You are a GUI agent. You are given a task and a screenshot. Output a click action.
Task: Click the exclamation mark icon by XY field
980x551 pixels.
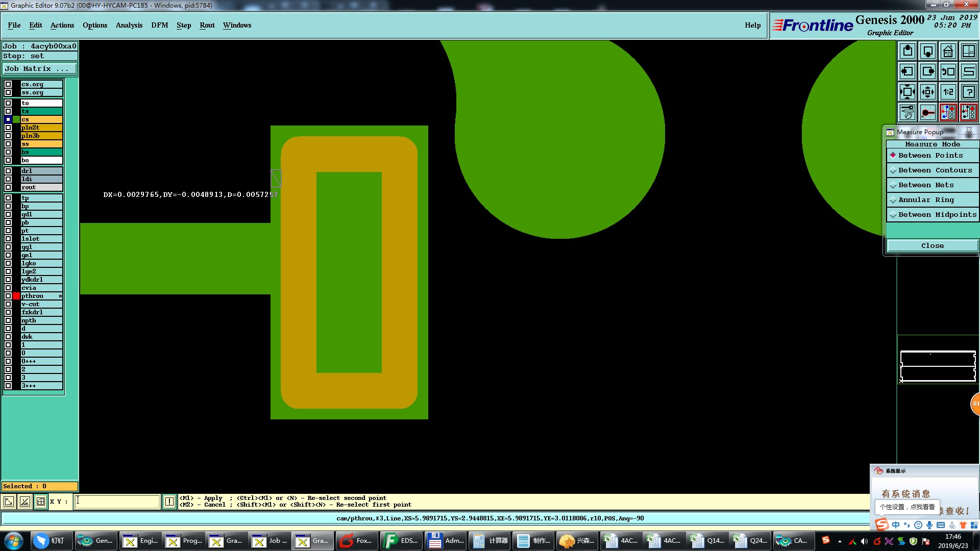point(169,502)
